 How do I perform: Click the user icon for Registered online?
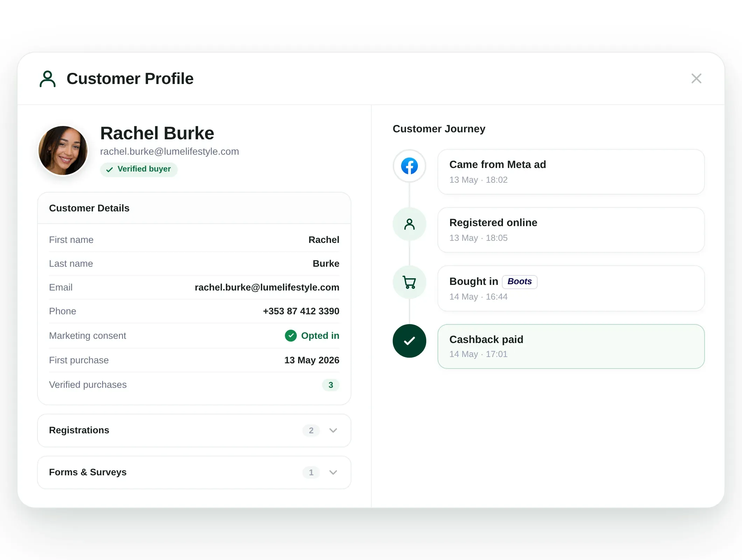(409, 224)
